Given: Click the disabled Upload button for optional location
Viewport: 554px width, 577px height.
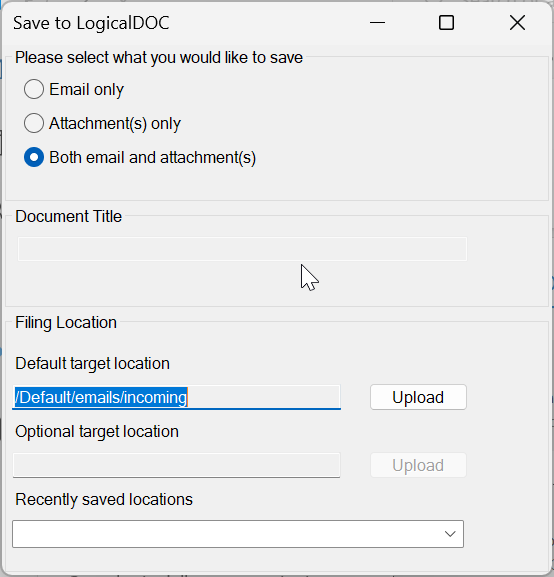Looking at the screenshot, I should [418, 466].
